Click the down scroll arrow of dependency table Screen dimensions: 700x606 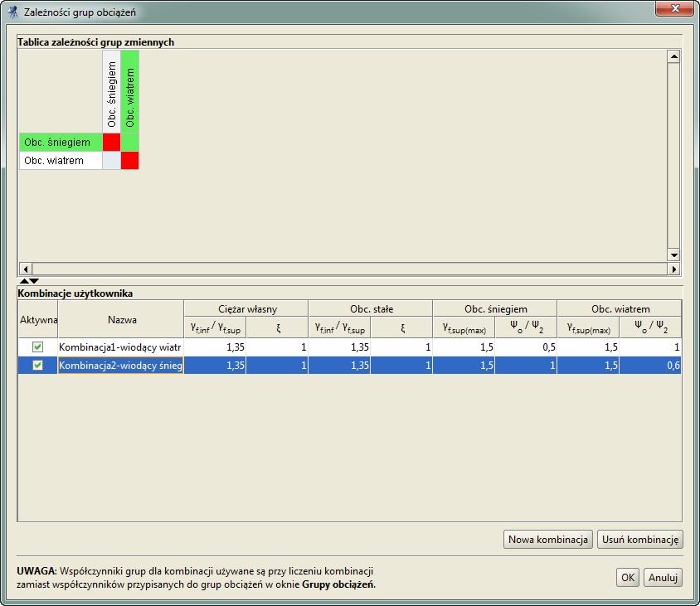click(673, 255)
